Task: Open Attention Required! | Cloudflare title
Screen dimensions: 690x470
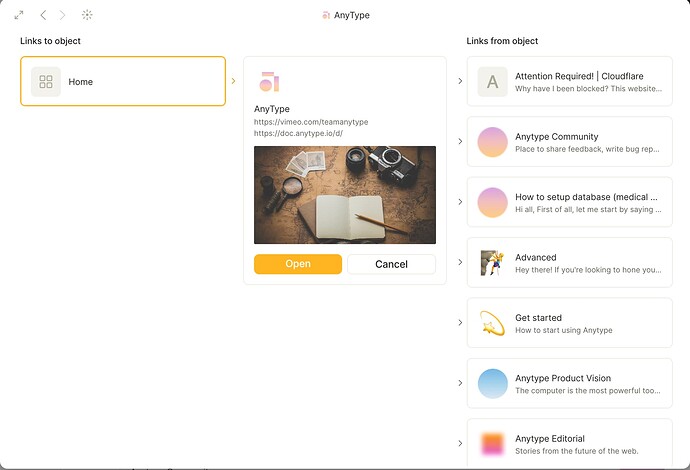Action: click(x=579, y=76)
